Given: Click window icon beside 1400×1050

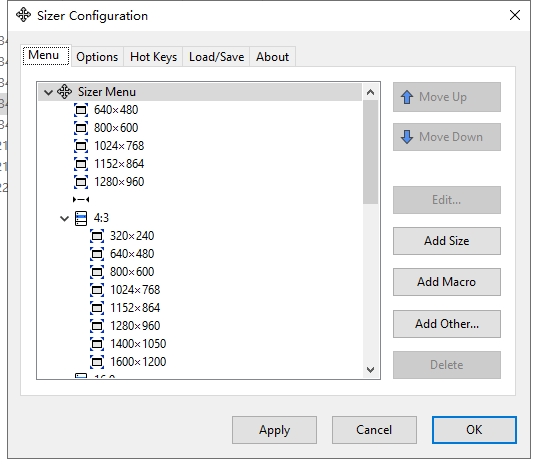Looking at the screenshot, I should pyautogui.click(x=97, y=343).
